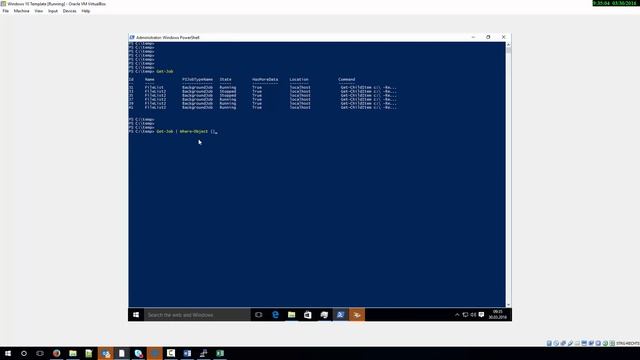This screenshot has width=640, height=360.
Task: Click the 'Search the web and Windows' box
Action: (197, 315)
